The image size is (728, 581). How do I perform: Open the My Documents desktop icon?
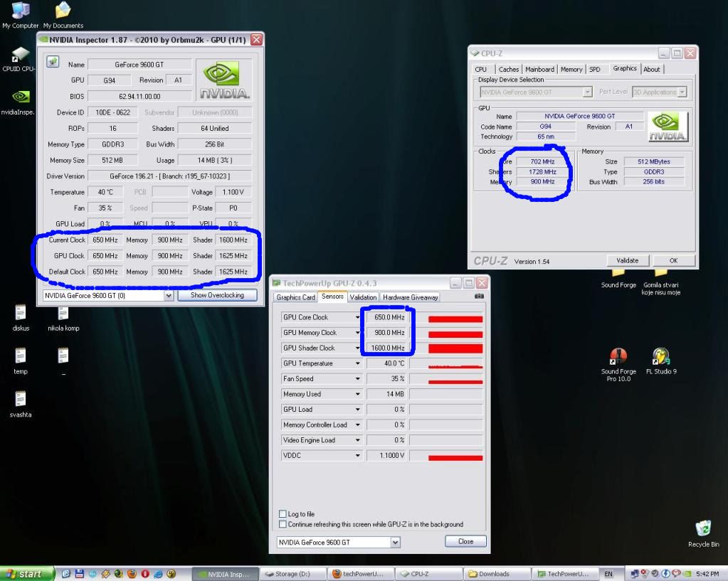click(63, 15)
